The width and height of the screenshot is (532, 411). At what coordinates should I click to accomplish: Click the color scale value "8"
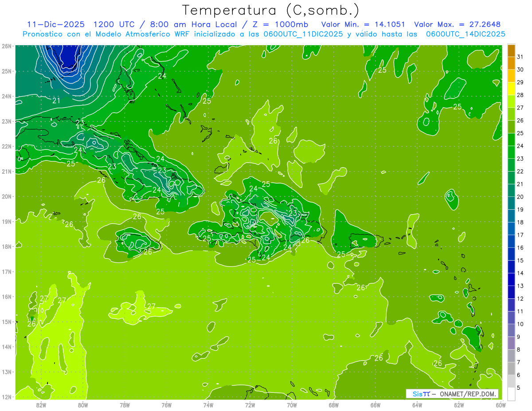pyautogui.click(x=519, y=350)
